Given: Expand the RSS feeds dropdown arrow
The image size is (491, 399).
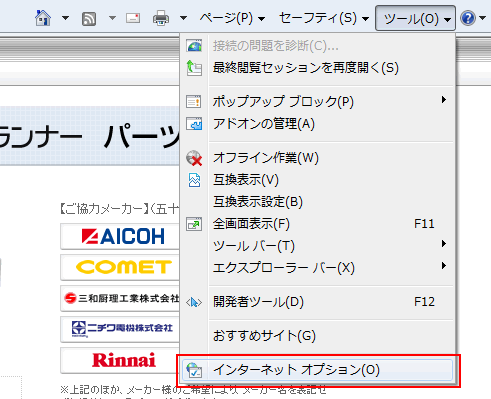Looking at the screenshot, I should pos(112,18).
